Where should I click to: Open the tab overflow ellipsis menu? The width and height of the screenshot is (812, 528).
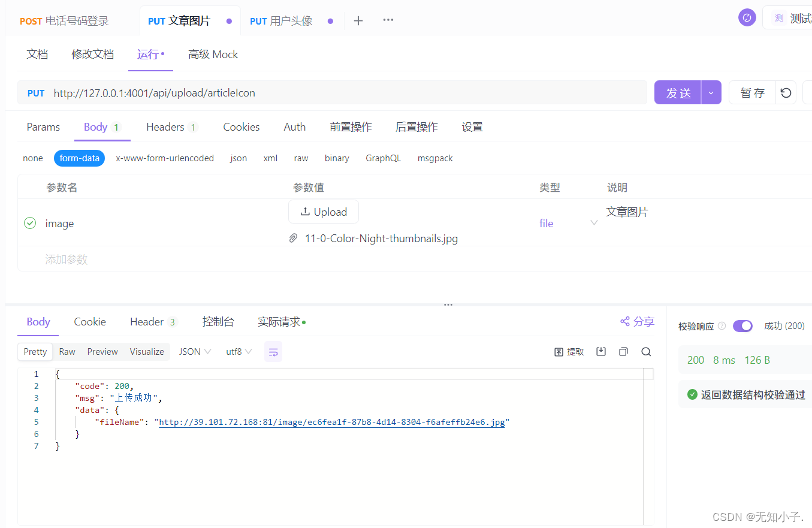tap(388, 20)
